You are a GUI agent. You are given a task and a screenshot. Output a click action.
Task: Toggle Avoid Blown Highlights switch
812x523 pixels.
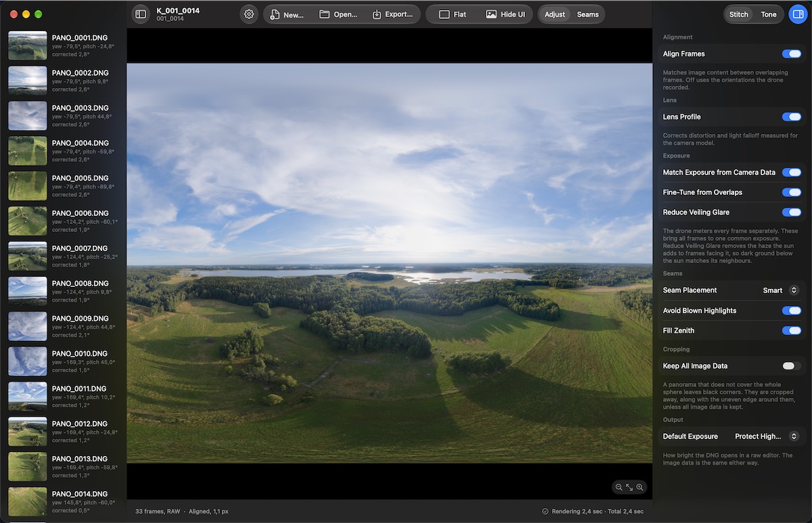[791, 311]
